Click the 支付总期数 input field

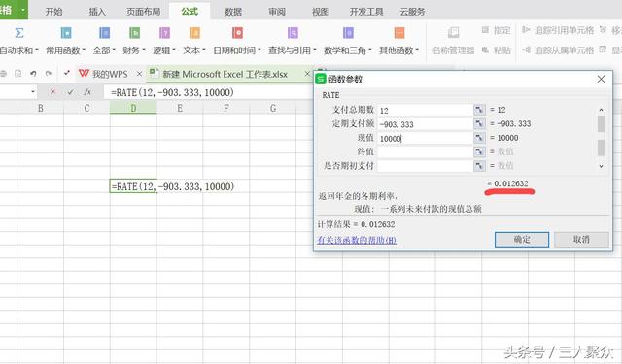tap(425, 110)
